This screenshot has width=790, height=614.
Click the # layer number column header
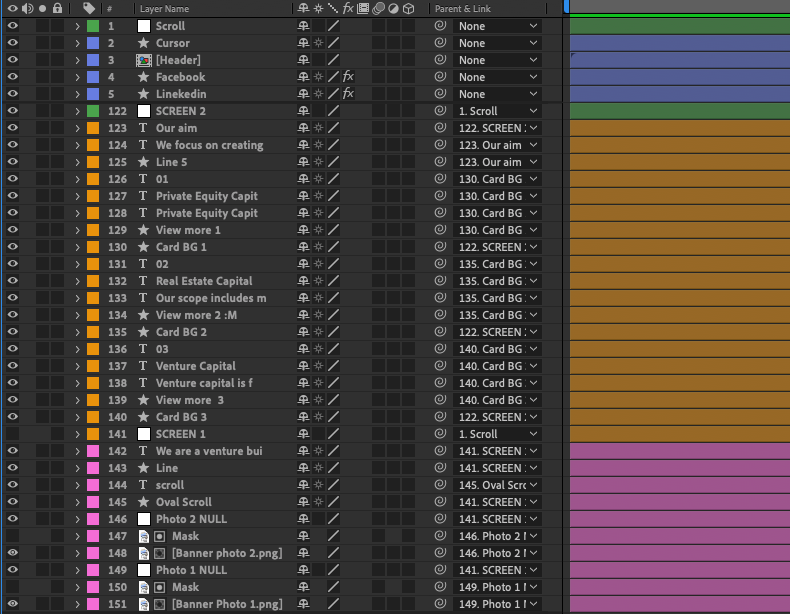click(109, 9)
